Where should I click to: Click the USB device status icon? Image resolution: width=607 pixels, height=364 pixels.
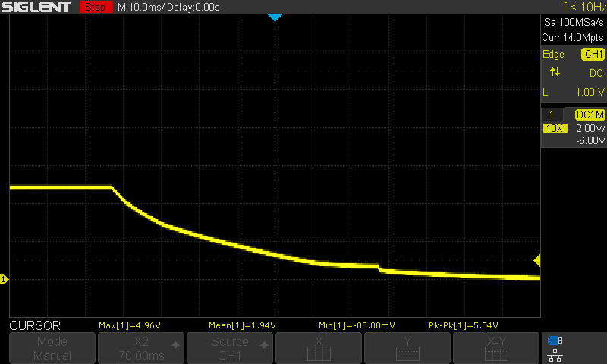tap(555, 340)
